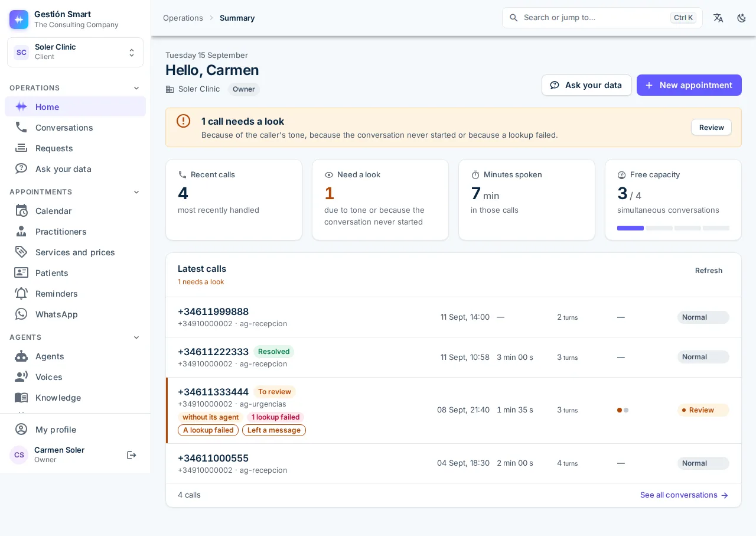Click the 'without its agent' tag

coord(210,417)
